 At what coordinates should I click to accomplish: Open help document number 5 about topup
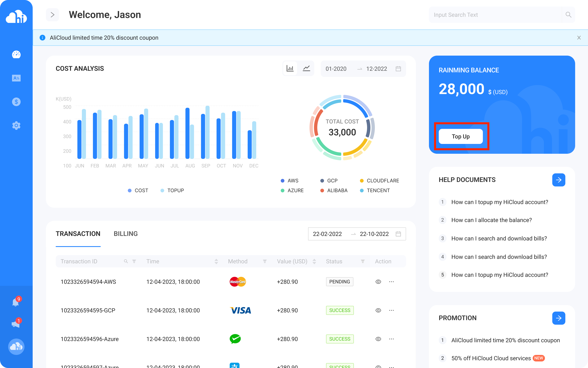point(500,275)
